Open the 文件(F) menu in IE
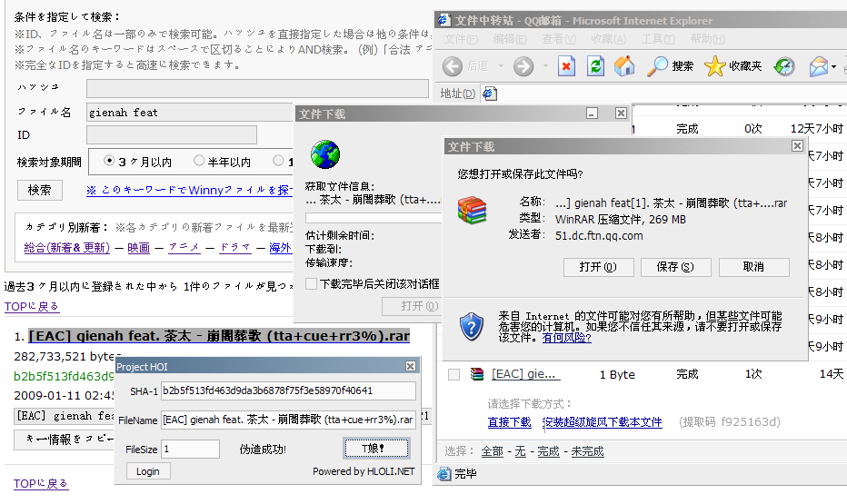The height and width of the screenshot is (504, 847). point(461,39)
